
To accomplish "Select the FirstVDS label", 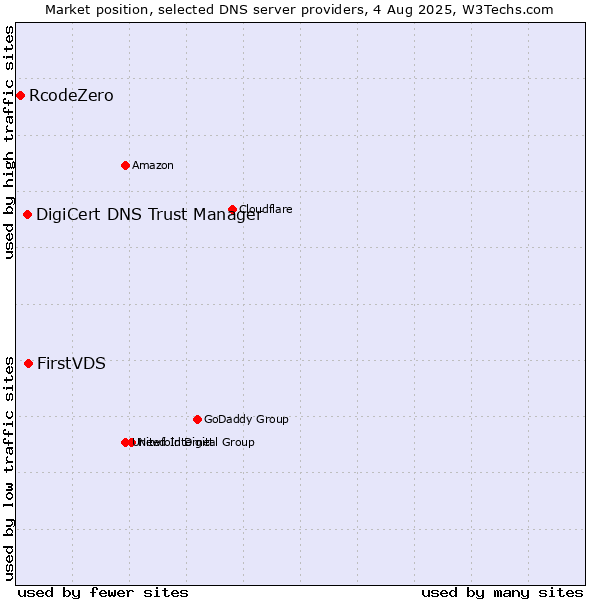I will click(71, 364).
